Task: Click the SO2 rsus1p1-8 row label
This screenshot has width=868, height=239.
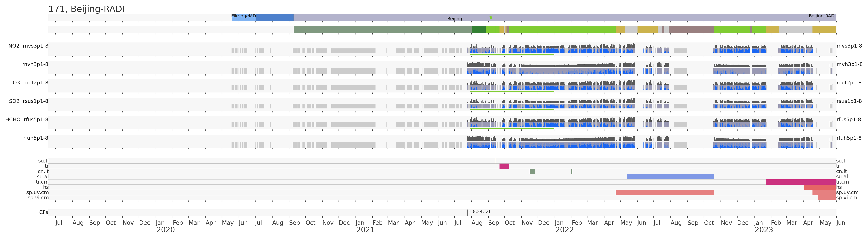Action: tap(29, 101)
